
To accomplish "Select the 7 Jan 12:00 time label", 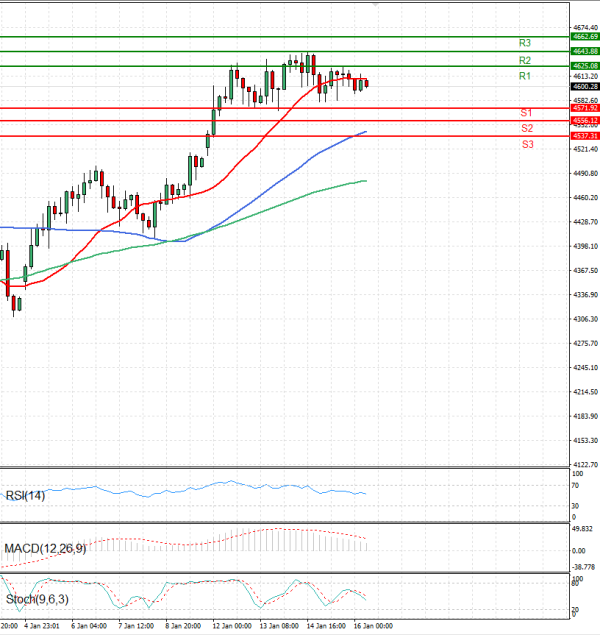I will coord(134,627).
